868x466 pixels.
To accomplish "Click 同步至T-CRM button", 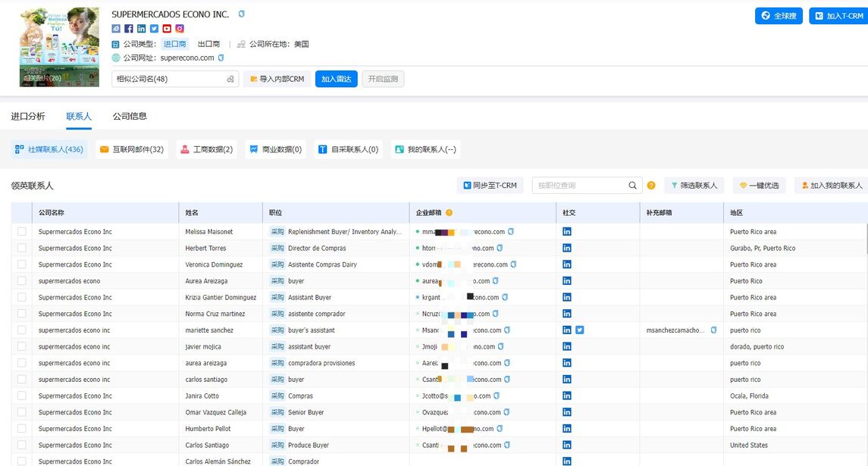I will 490,186.
